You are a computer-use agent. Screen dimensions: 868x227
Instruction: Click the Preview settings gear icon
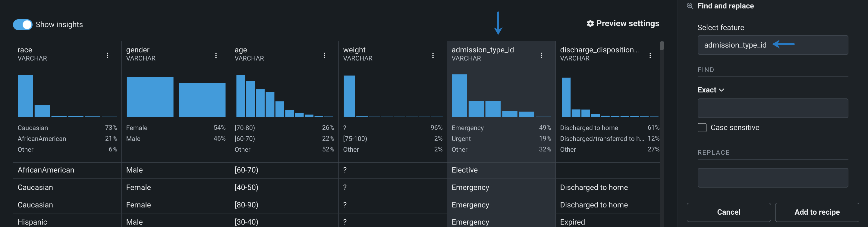click(x=590, y=23)
